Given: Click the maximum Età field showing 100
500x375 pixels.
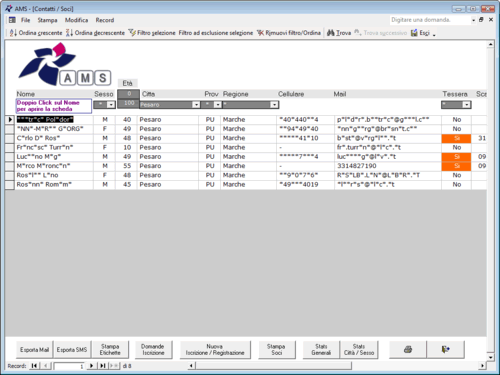Looking at the screenshot, I should (128, 103).
